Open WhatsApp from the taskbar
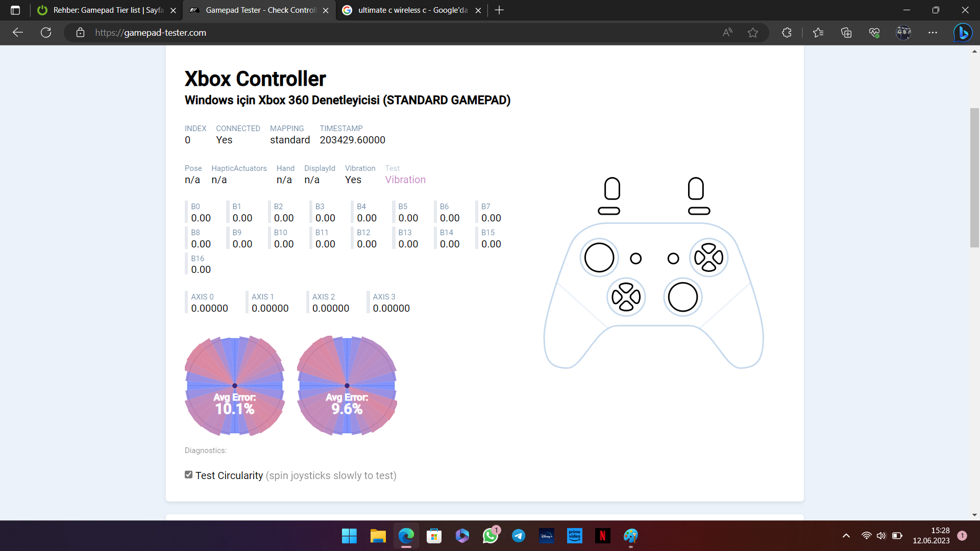Viewport: 980px width, 551px height. (491, 536)
